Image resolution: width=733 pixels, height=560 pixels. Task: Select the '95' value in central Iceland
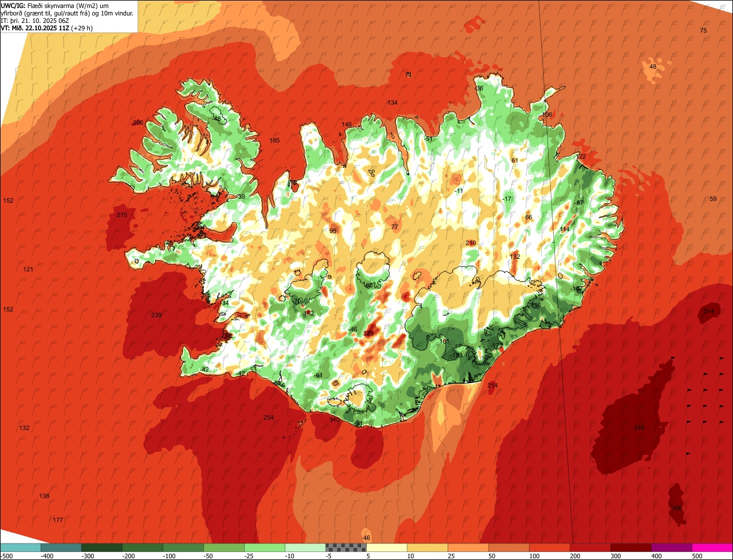(333, 231)
